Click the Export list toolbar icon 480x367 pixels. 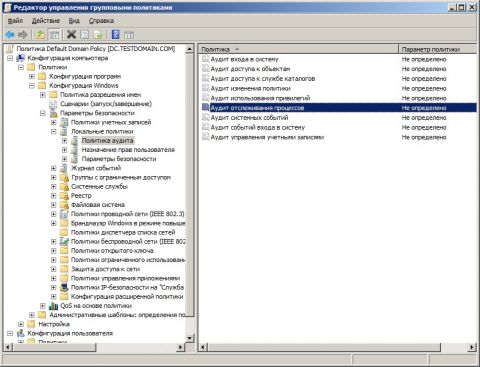tap(99, 35)
